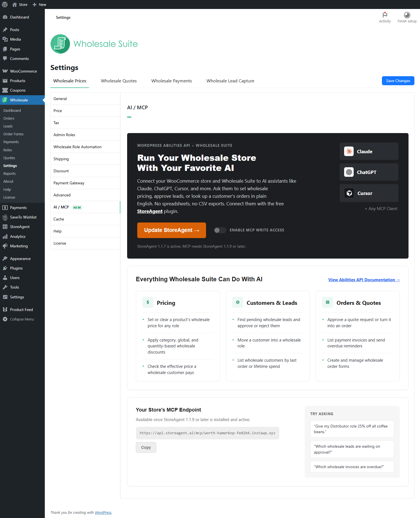Open Advanced settings section
This screenshot has width=420, height=518.
click(x=85, y=195)
